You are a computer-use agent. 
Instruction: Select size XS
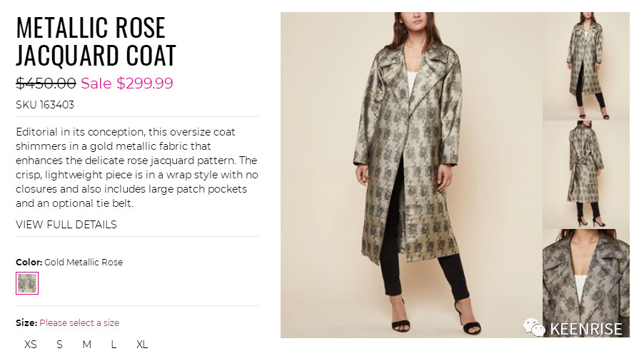pos(31,345)
